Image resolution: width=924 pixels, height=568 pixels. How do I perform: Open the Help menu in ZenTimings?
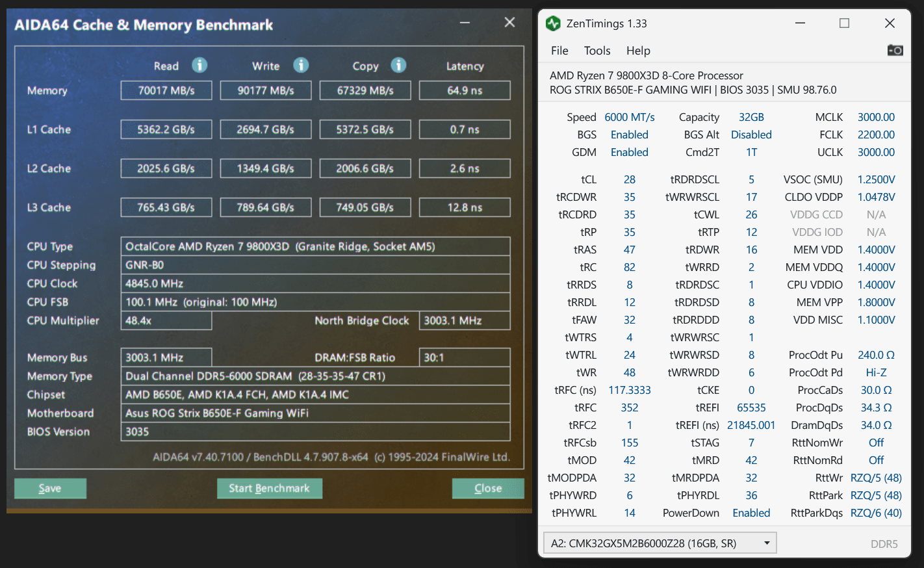[638, 51]
